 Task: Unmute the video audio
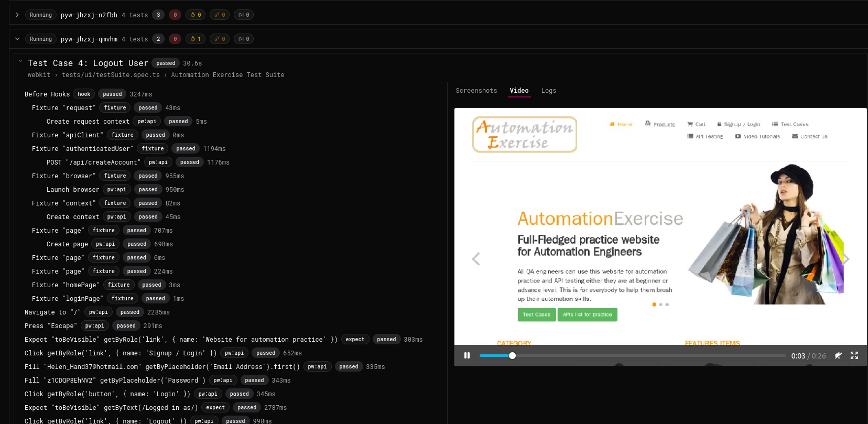click(x=839, y=355)
